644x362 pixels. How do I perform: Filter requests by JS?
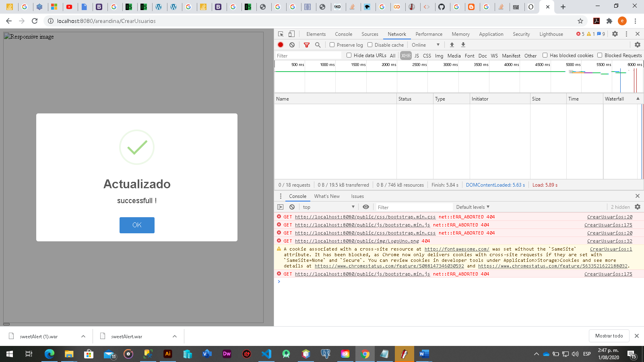(x=417, y=56)
